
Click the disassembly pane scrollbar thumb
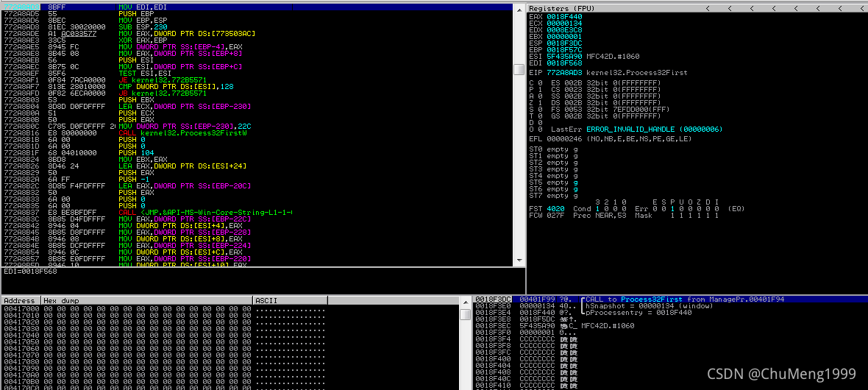(519, 69)
